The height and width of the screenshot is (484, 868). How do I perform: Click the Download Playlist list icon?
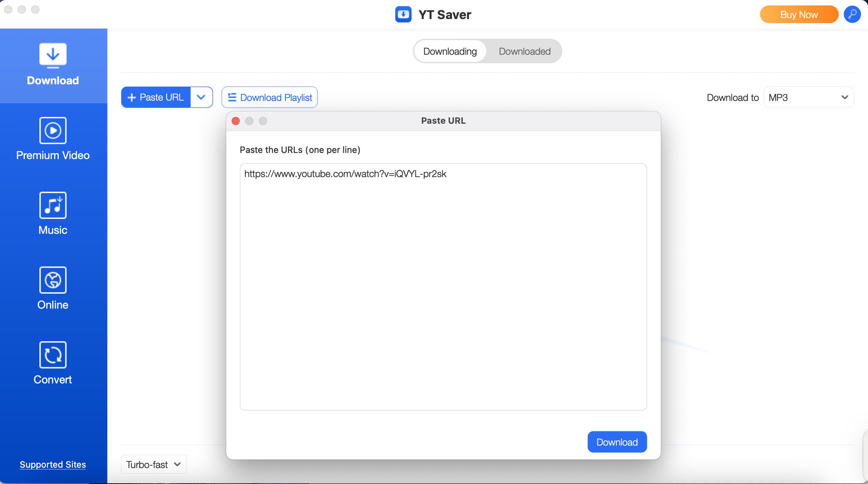232,98
